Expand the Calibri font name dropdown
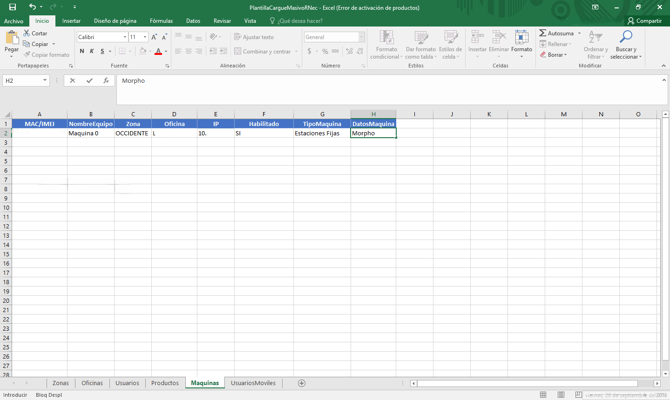670x400 pixels. click(125, 37)
